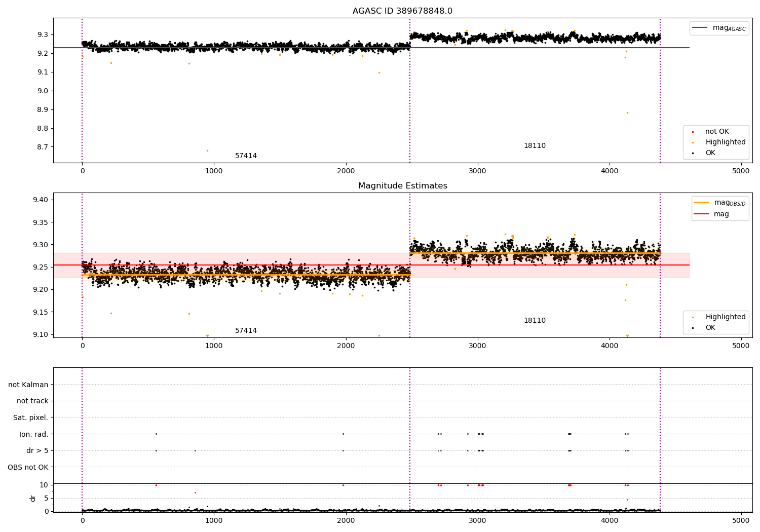Select the mag AGASC legend entry

point(719,28)
